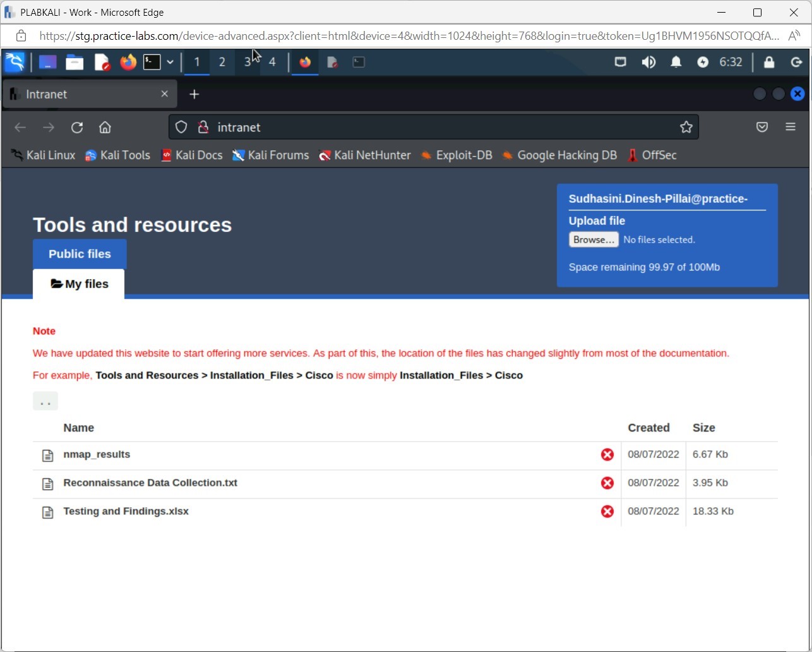Viewport: 812px width, 652px height.
Task: Reload the page in Firefox
Action: pyautogui.click(x=77, y=128)
